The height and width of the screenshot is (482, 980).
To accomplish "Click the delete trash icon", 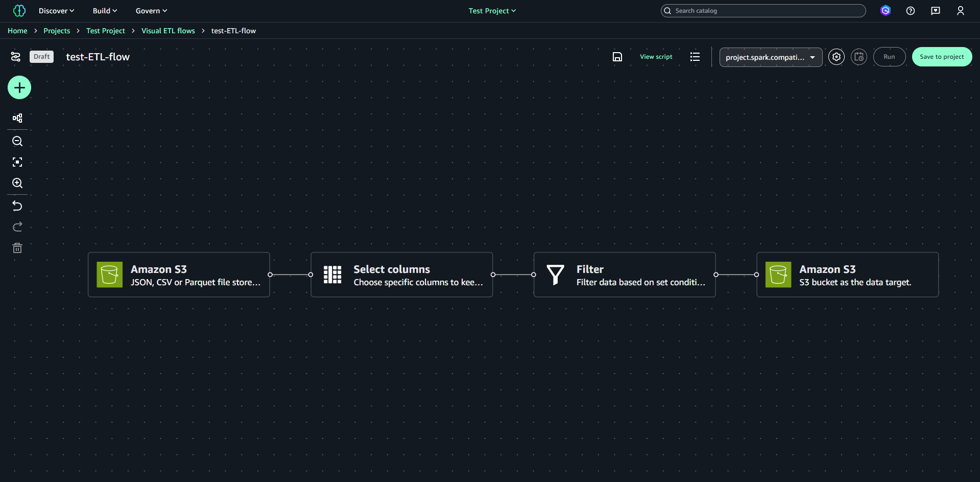I will (17, 248).
